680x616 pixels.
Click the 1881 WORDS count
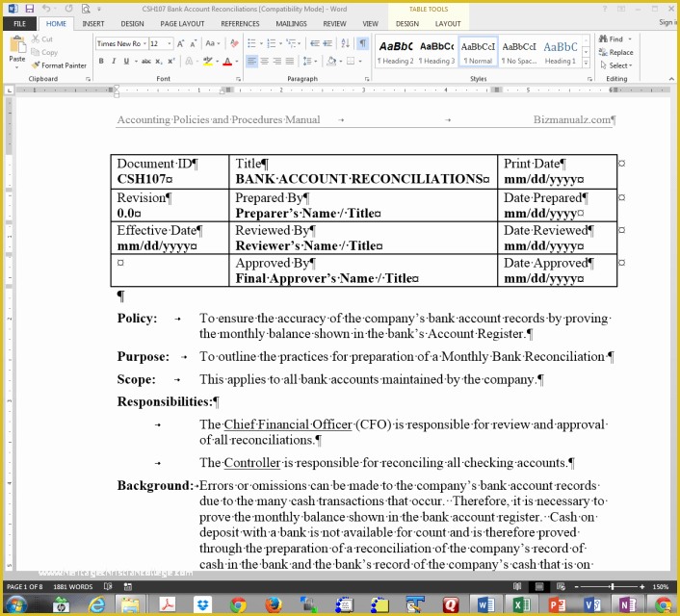point(73,586)
